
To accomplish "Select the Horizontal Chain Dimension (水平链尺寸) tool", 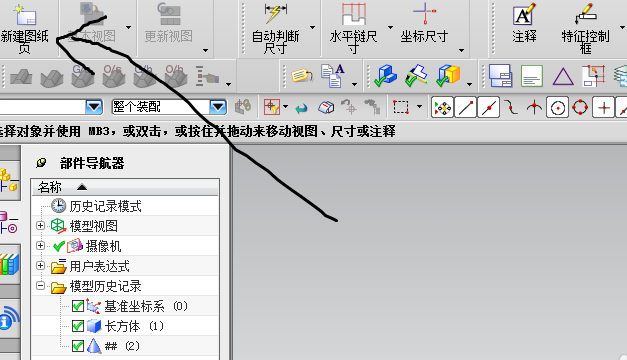I will 353,29.
